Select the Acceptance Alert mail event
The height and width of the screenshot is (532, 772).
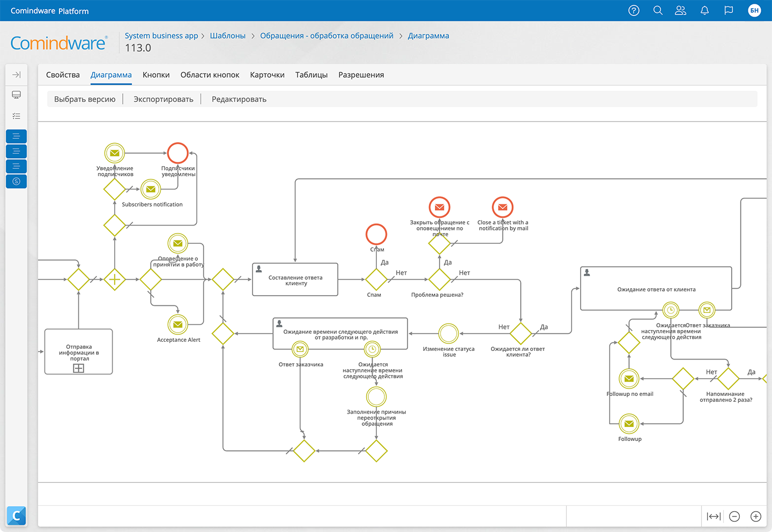click(178, 325)
